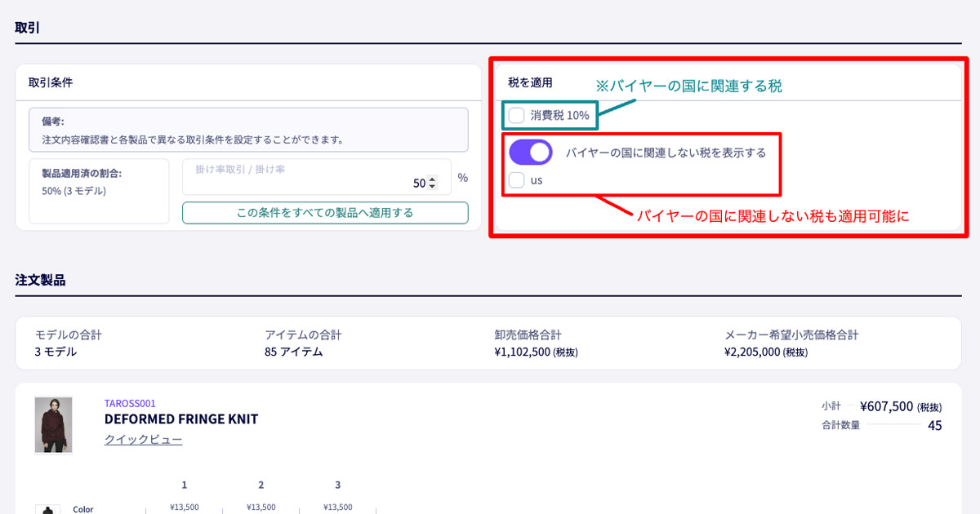Open TAROSS001 product code link
Image resolution: width=980 pixels, height=514 pixels.
click(x=130, y=403)
